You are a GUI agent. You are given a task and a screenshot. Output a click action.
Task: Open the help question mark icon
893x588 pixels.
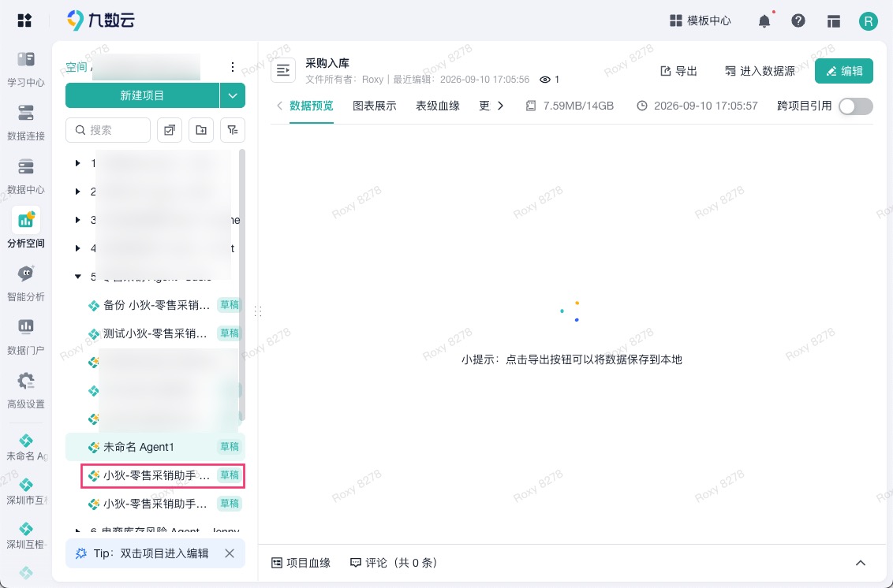coord(798,21)
